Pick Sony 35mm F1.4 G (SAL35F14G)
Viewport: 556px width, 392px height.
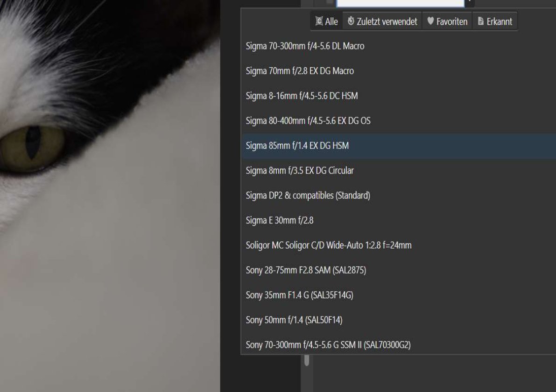(x=399, y=295)
